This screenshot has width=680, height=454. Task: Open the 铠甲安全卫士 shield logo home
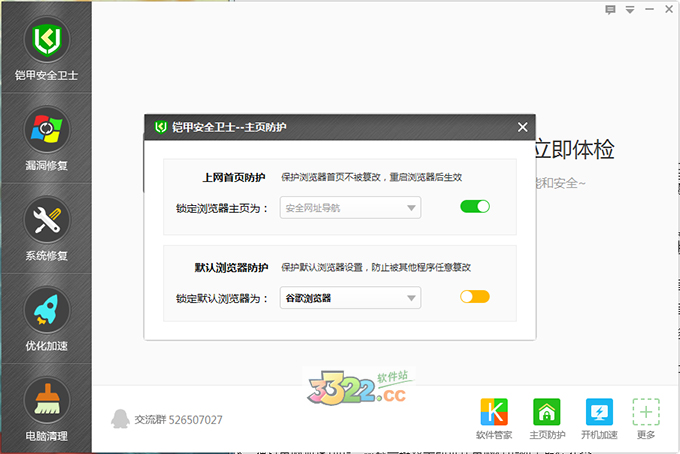pos(46,40)
